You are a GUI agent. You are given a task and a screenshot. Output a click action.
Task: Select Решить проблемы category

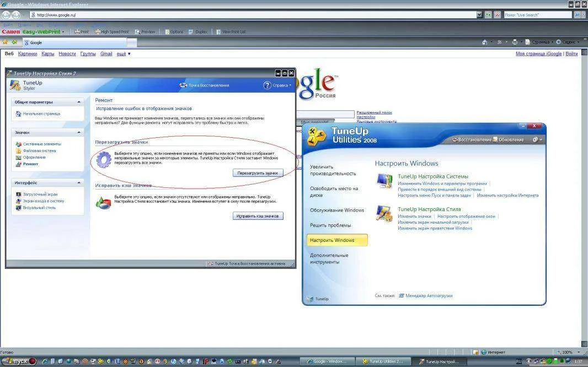tap(330, 225)
